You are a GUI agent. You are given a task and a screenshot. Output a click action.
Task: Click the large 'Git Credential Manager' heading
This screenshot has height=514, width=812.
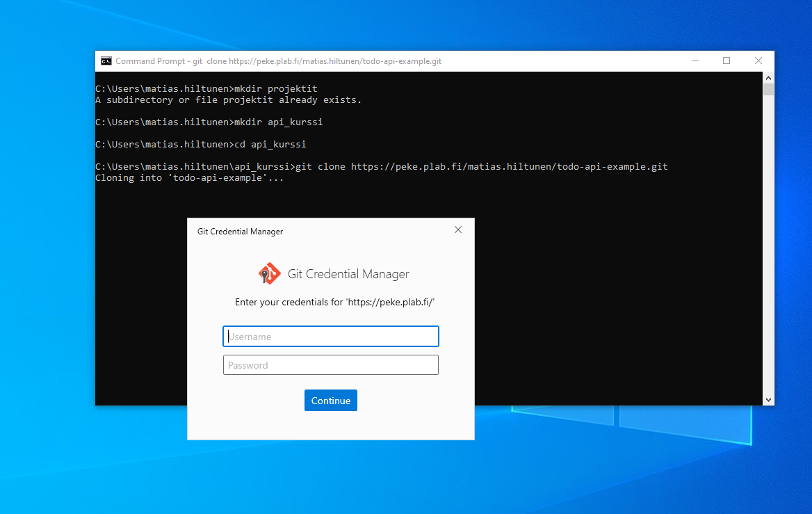348,273
